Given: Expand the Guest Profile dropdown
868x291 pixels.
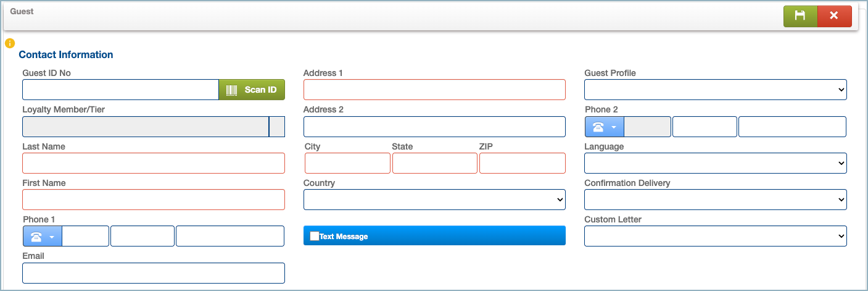Looking at the screenshot, I should coord(715,90).
